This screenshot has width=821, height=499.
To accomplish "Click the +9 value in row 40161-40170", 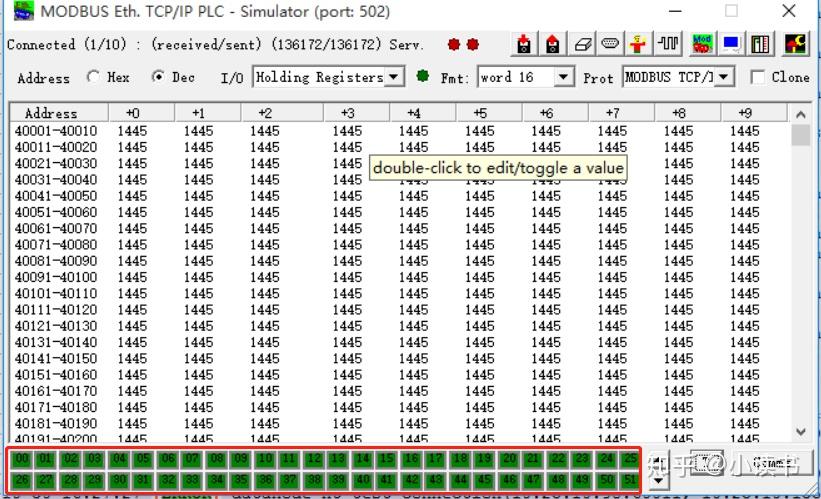I will pyautogui.click(x=745, y=391).
